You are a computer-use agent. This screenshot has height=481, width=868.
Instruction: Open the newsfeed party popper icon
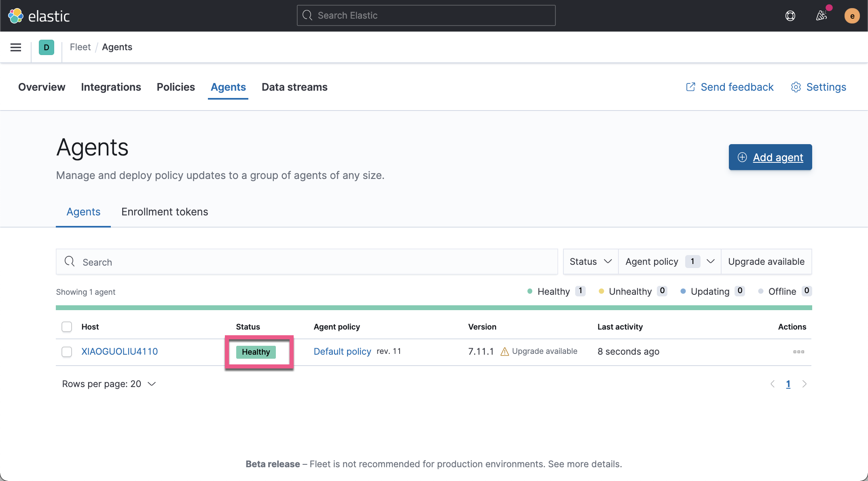coord(821,15)
